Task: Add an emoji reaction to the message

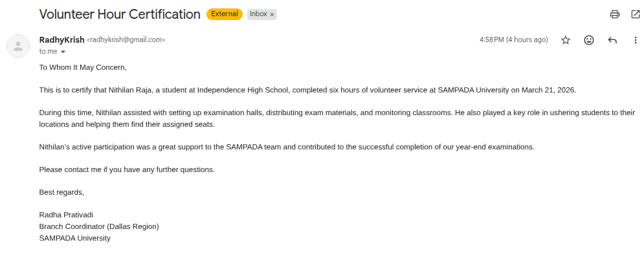Action: click(x=589, y=40)
